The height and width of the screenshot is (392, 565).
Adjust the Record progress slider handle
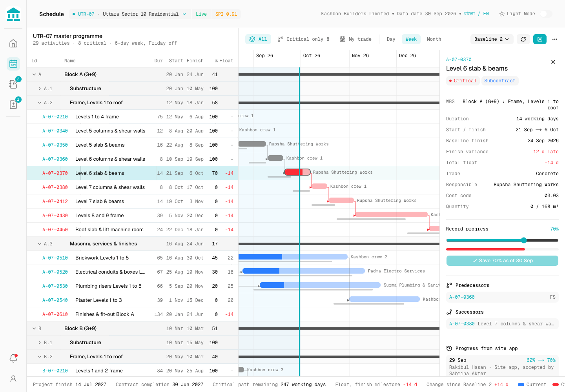tap(524, 240)
